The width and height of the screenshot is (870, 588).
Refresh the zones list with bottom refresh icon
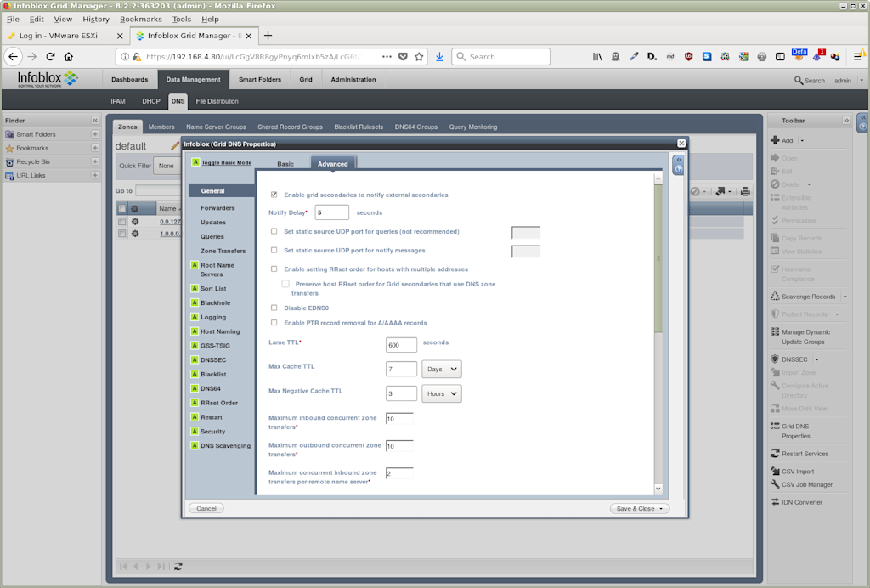(x=178, y=567)
